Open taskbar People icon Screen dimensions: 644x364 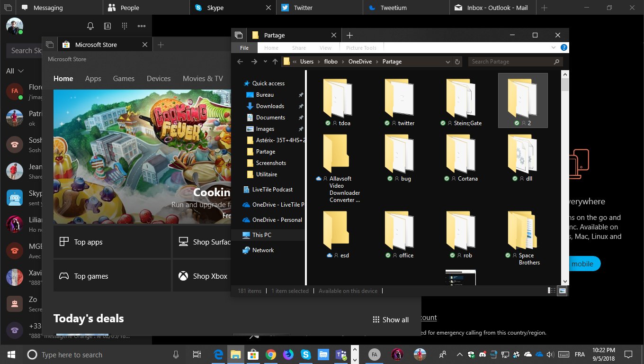pos(443,355)
